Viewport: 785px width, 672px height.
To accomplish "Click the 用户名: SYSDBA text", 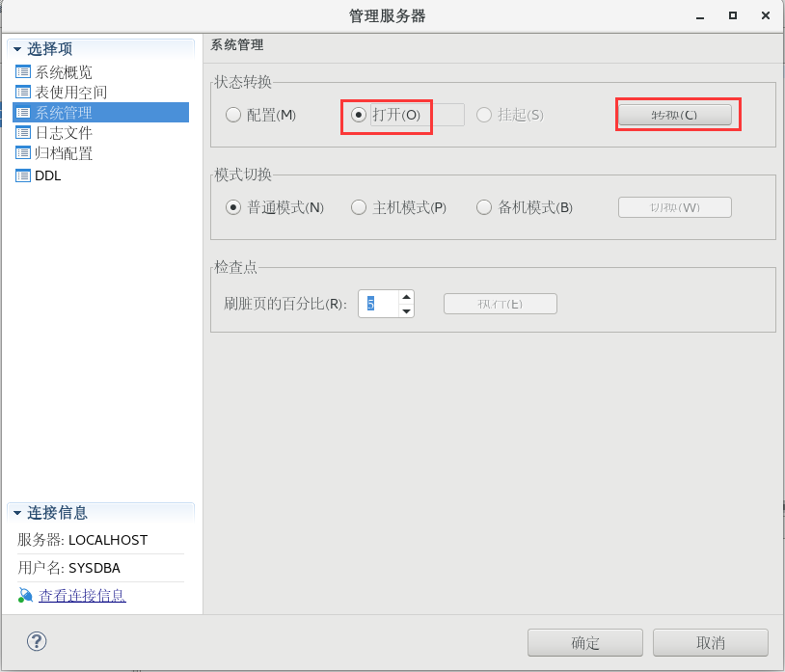I will click(69, 568).
